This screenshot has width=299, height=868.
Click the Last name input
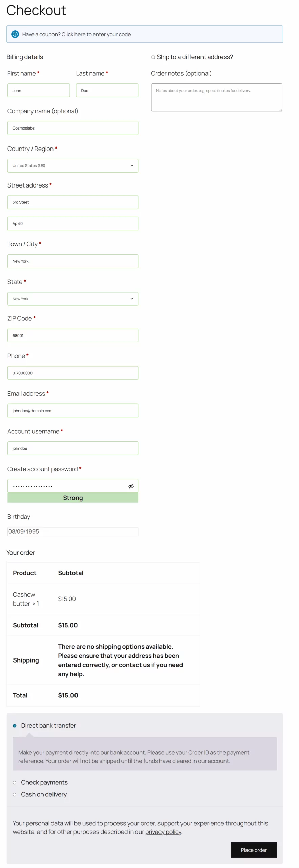[107, 91]
